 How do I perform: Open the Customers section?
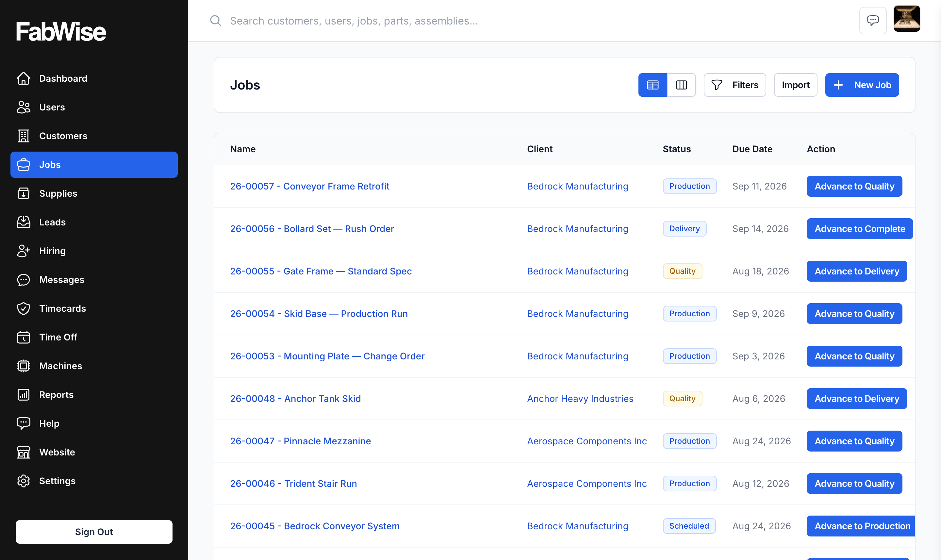tap(94, 136)
